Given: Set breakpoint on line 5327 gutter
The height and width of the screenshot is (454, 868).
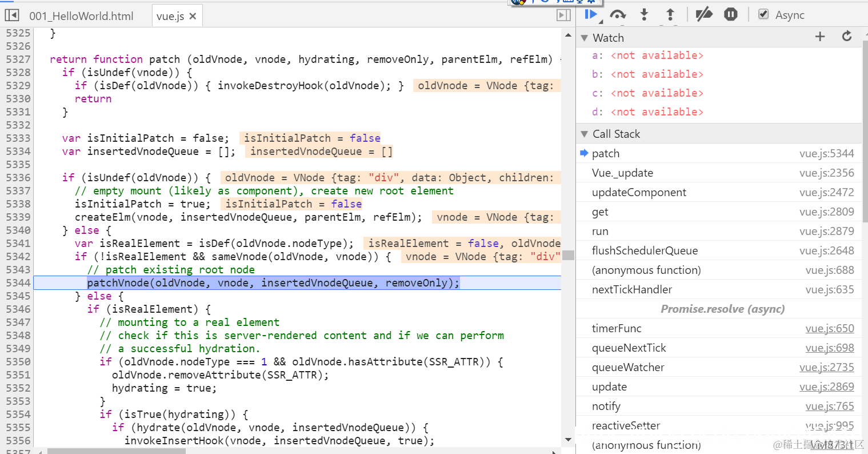Looking at the screenshot, I should 18,59.
